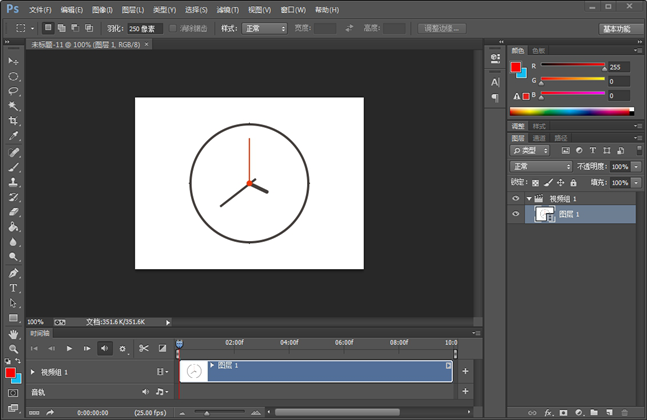This screenshot has width=647, height=420.
Task: Select the Elliptical Marquee tool
Action: coord(13,76)
